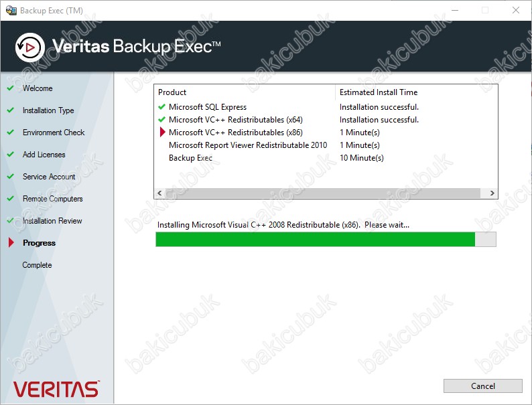
Task: Minimize the Backup Exec window
Action: [x=455, y=10]
